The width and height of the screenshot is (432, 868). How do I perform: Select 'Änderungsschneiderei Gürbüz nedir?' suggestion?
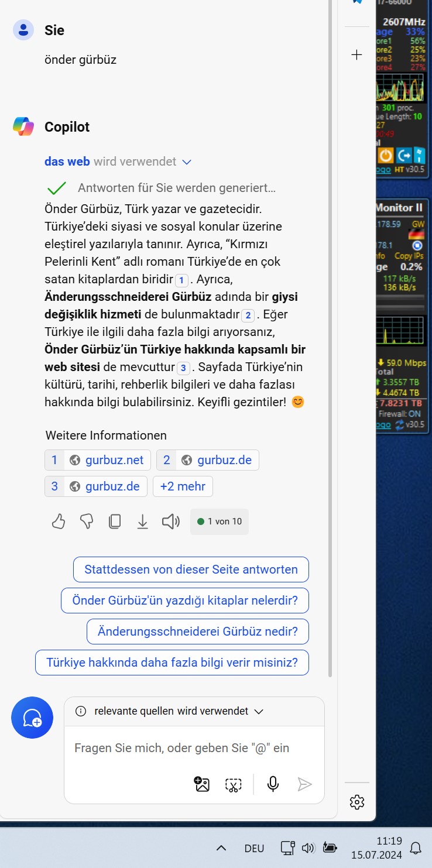pyautogui.click(x=198, y=632)
